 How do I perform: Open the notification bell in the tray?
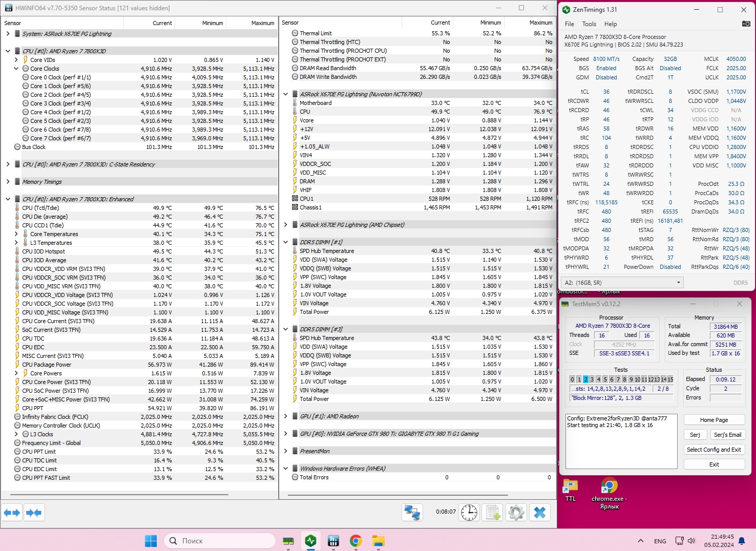click(x=741, y=541)
